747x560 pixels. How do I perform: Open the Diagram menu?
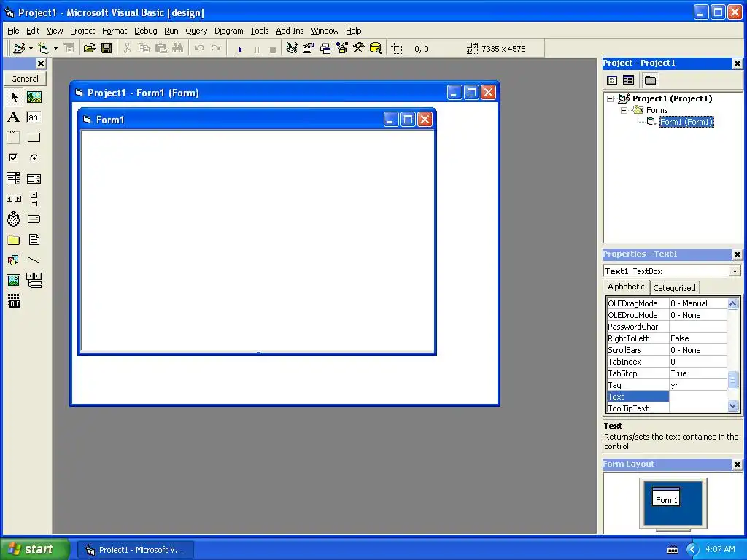pos(228,31)
